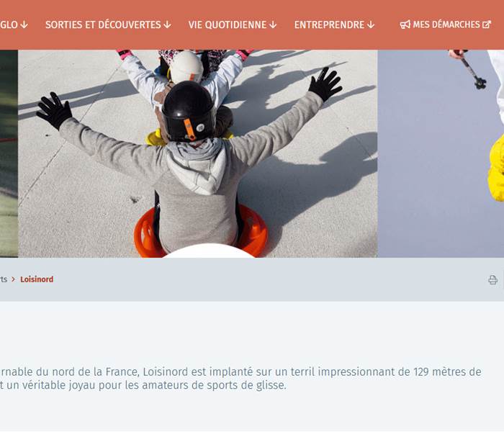The image size is (504, 432).
Task: Print the page with the printer icon
Action: 492,279
